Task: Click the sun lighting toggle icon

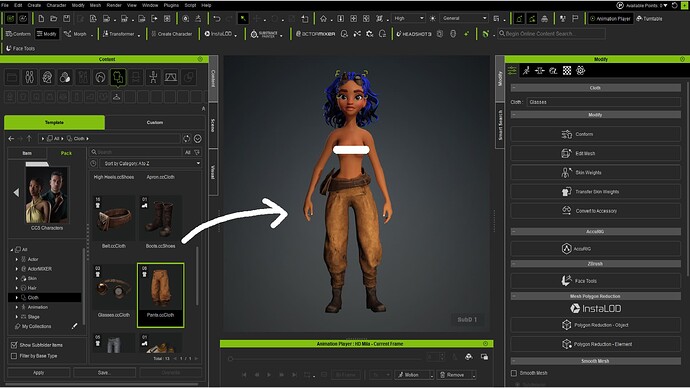Action: [433, 18]
